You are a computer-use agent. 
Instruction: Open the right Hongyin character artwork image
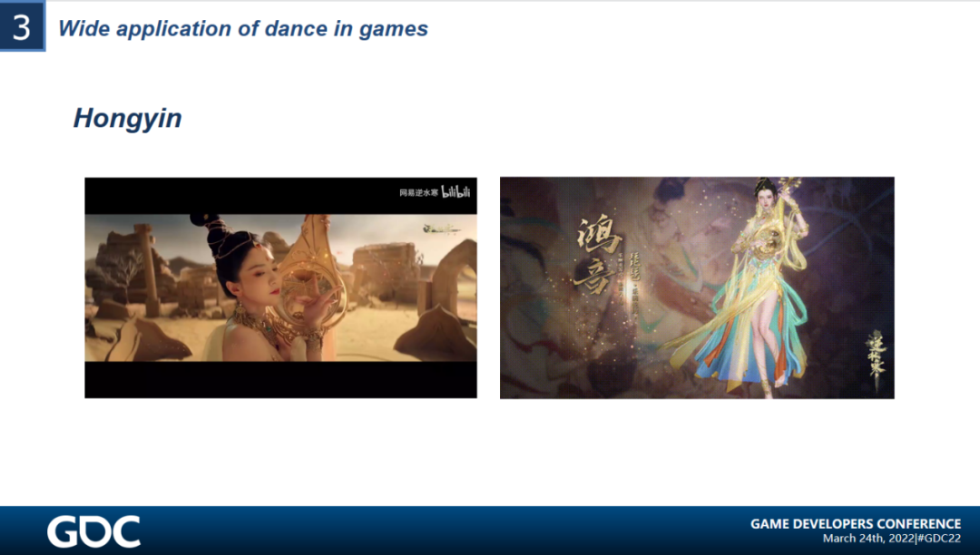[x=697, y=287]
